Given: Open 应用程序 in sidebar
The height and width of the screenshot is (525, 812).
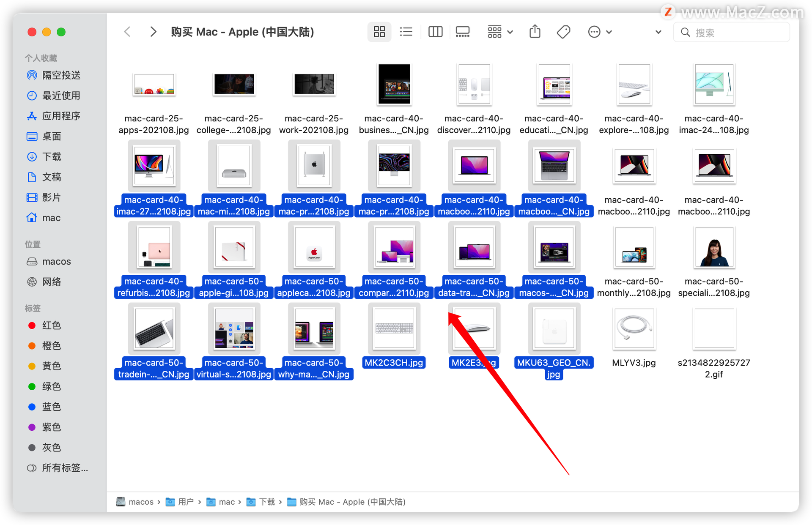Looking at the screenshot, I should click(x=54, y=116).
